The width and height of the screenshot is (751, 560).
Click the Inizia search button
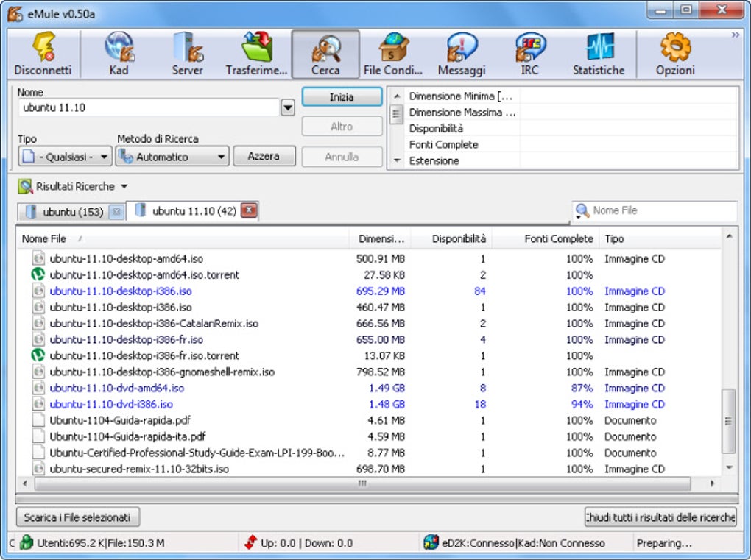pyautogui.click(x=342, y=96)
